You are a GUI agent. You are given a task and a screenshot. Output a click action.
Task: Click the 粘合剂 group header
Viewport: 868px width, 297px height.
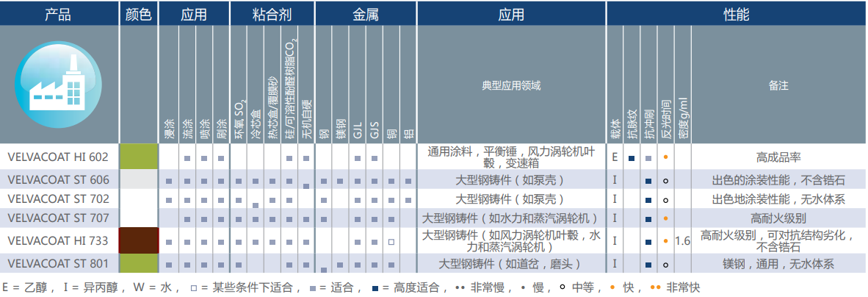click(272, 15)
